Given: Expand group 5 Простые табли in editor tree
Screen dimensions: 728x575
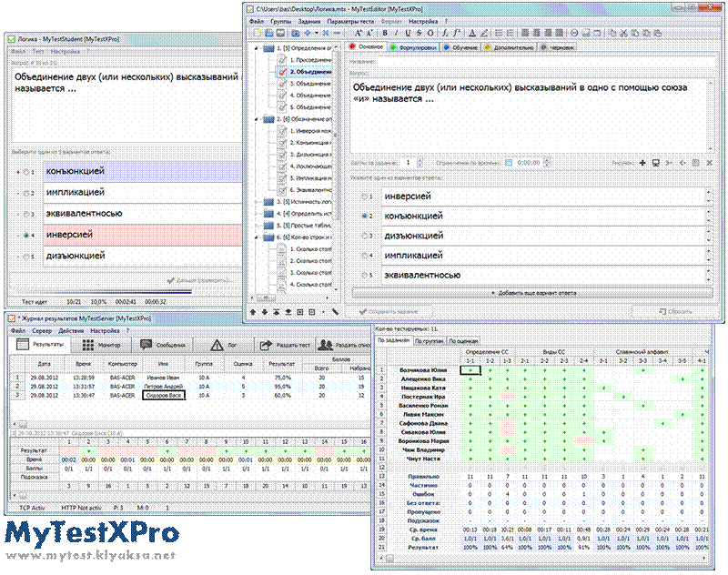Looking at the screenshot, I should pyautogui.click(x=257, y=226).
